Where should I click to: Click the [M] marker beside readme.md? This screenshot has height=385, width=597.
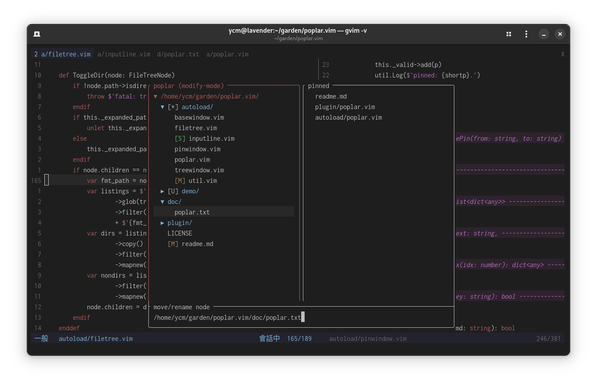coord(173,244)
